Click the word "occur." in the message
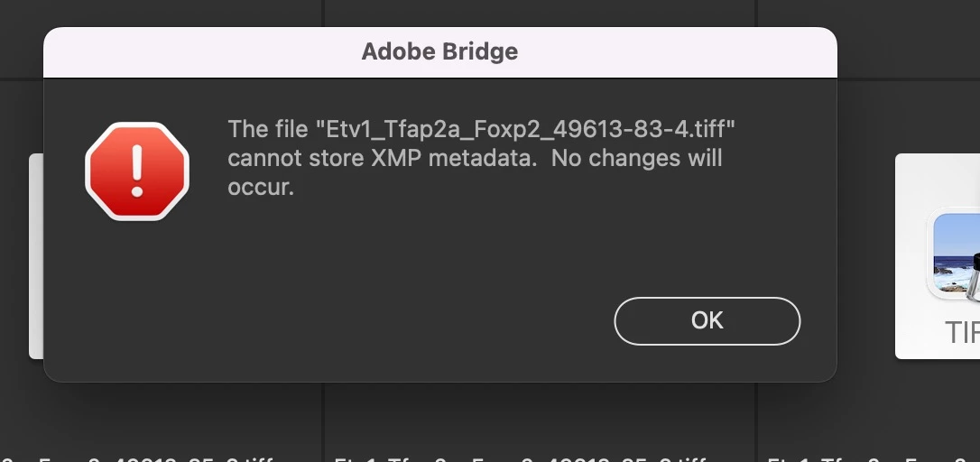The image size is (980, 462). pyautogui.click(x=261, y=189)
